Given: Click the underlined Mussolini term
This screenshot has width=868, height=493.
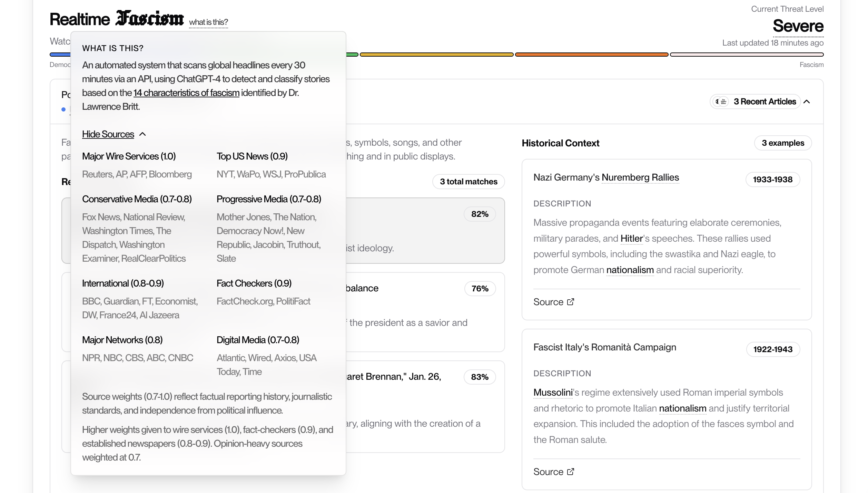Looking at the screenshot, I should point(553,392).
